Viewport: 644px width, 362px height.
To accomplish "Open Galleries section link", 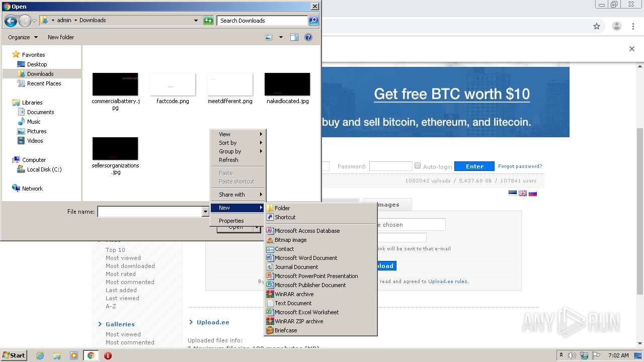I will coord(120,324).
